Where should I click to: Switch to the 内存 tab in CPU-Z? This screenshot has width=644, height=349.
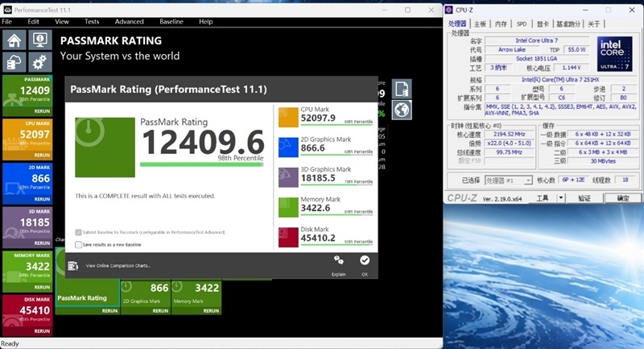coord(501,24)
